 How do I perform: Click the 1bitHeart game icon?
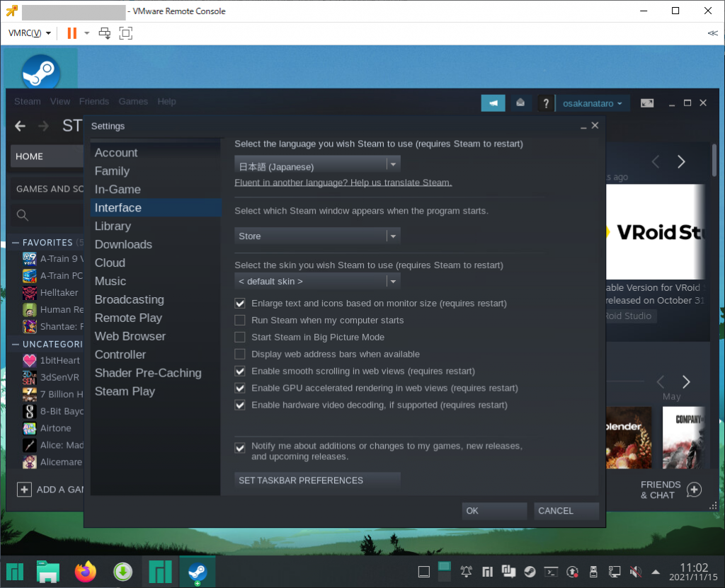click(x=30, y=361)
